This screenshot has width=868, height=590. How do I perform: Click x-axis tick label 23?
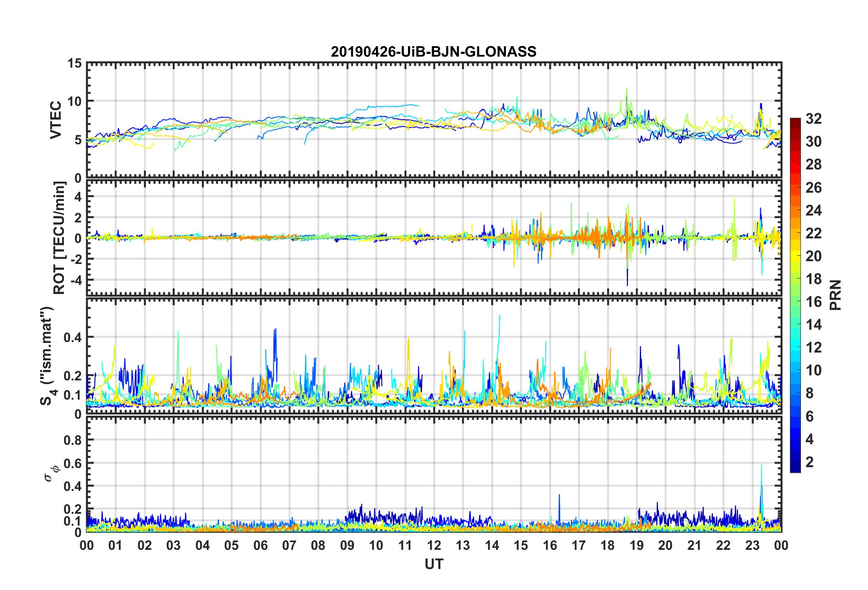click(x=752, y=545)
